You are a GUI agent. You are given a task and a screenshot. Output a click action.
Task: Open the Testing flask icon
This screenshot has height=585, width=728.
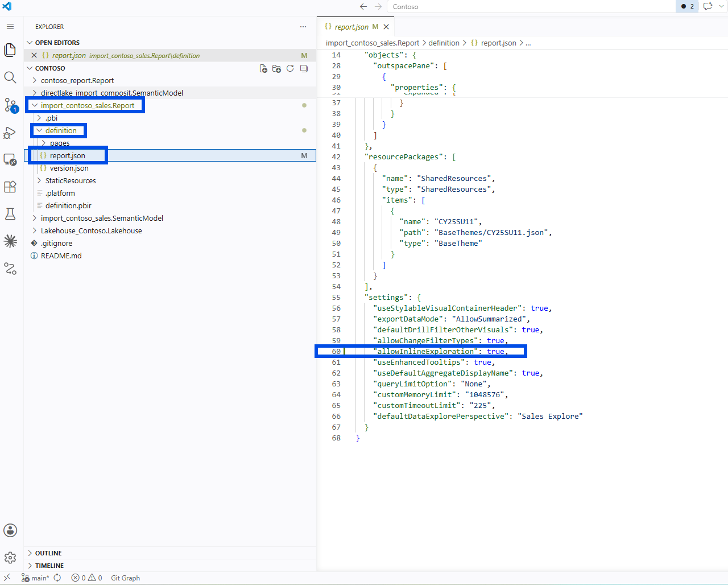click(10, 214)
